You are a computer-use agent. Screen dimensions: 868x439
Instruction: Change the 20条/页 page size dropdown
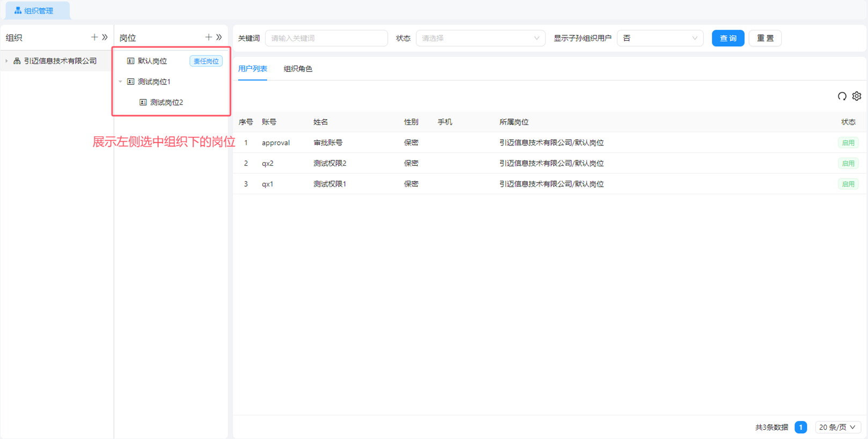[837, 427]
